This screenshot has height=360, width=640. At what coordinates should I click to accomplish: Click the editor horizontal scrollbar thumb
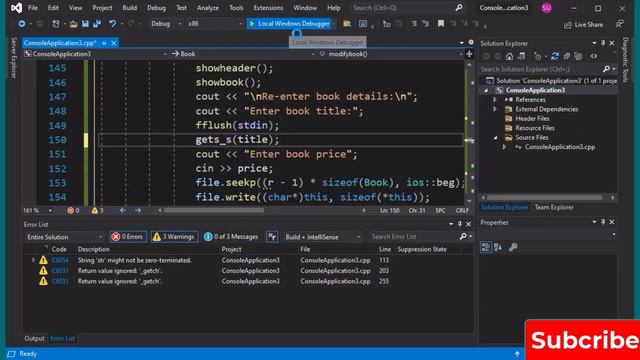point(213,211)
